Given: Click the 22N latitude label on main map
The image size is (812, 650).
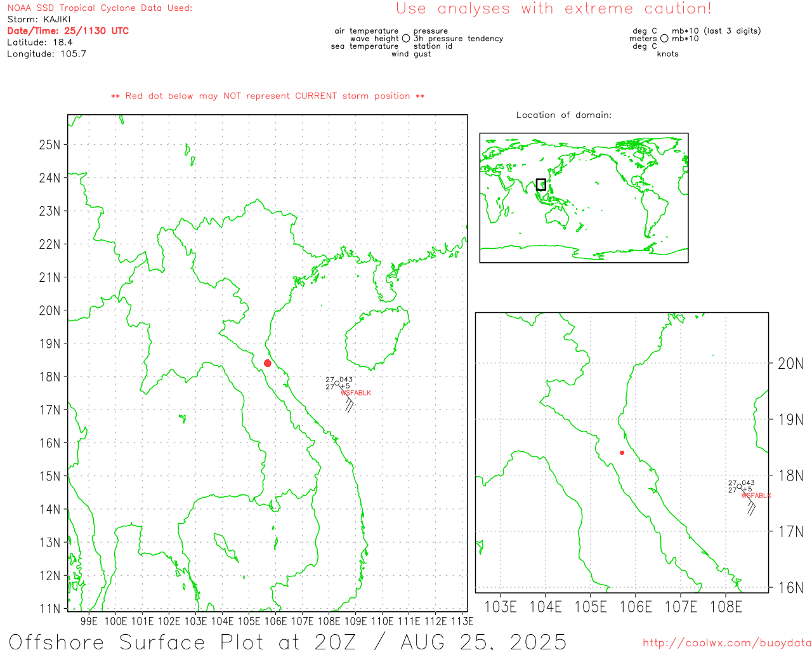Looking at the screenshot, I should click(49, 244).
